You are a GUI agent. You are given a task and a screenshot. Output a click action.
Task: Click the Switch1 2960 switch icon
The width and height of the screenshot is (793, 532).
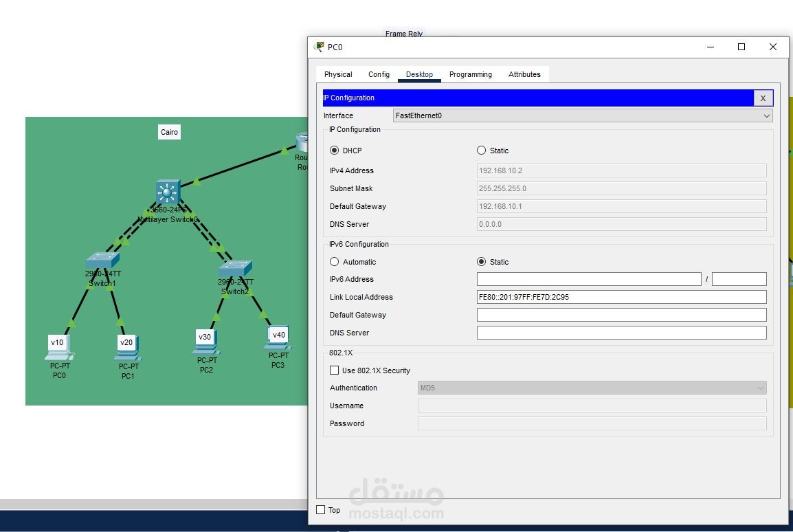[x=102, y=261]
